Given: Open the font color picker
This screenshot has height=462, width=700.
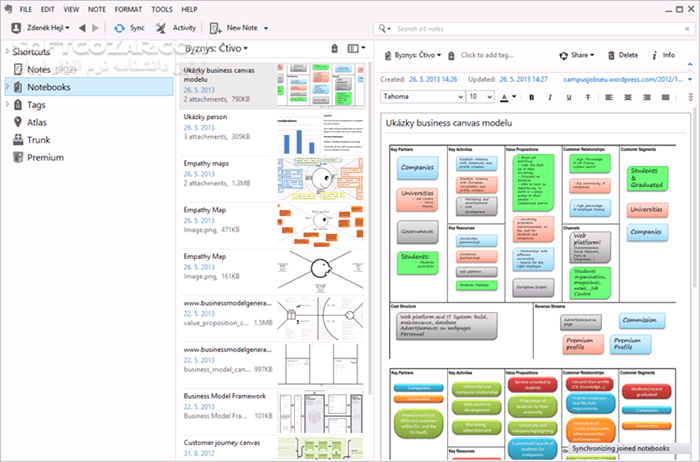Looking at the screenshot, I should 505,97.
